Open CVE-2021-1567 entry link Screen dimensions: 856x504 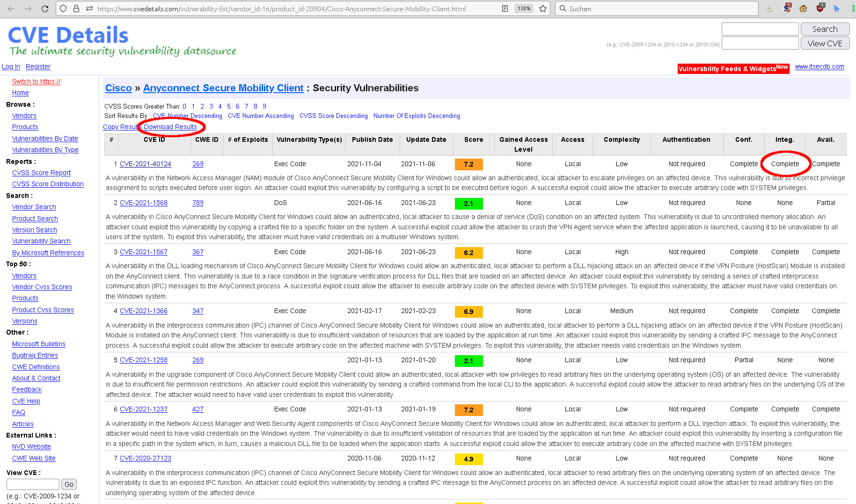144,252
